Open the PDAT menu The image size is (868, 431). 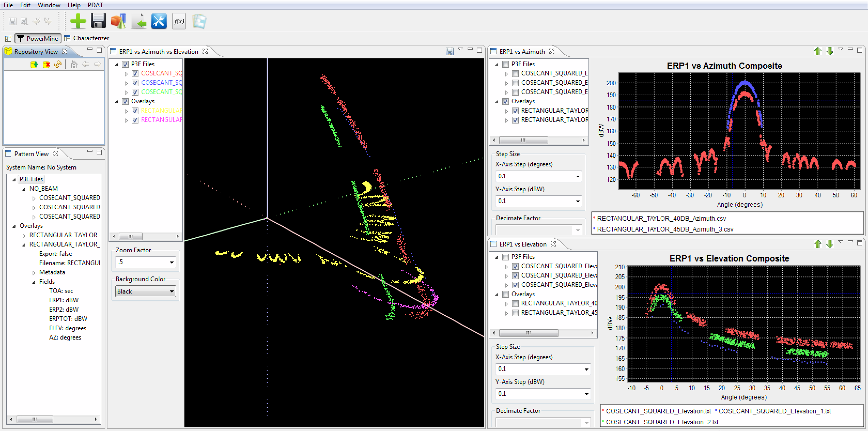(95, 5)
